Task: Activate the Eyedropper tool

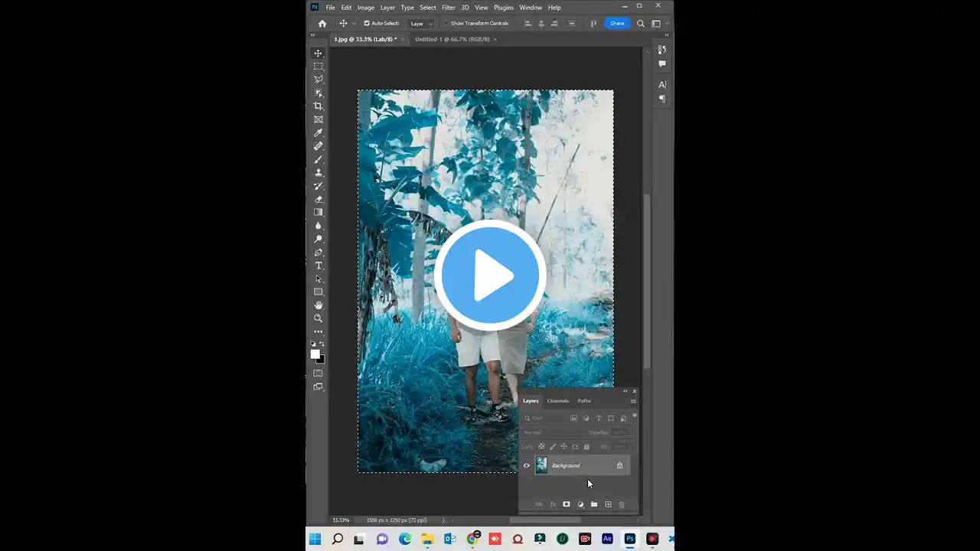Action: point(318,132)
